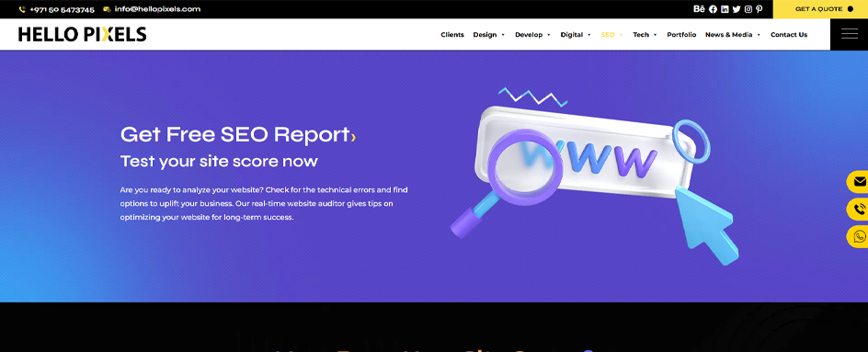Click the 'Test your site score now' text

219,162
